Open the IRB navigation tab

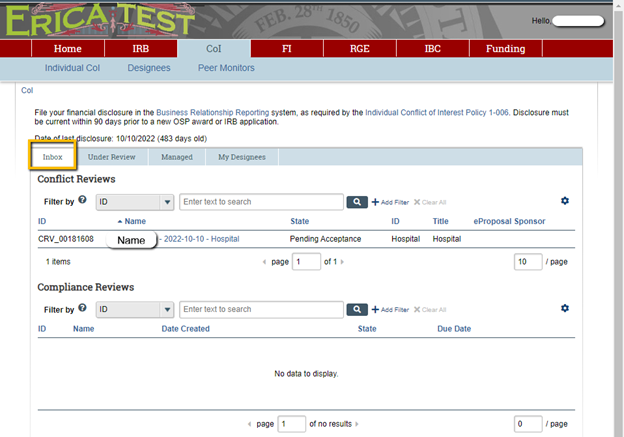[140, 49]
